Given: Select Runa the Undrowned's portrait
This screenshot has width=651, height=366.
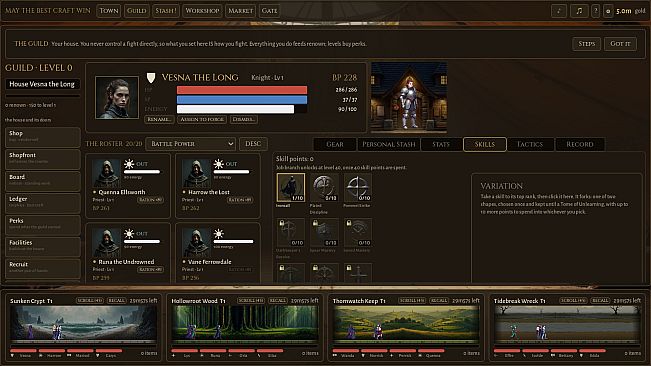Looking at the screenshot, I should point(106,243).
